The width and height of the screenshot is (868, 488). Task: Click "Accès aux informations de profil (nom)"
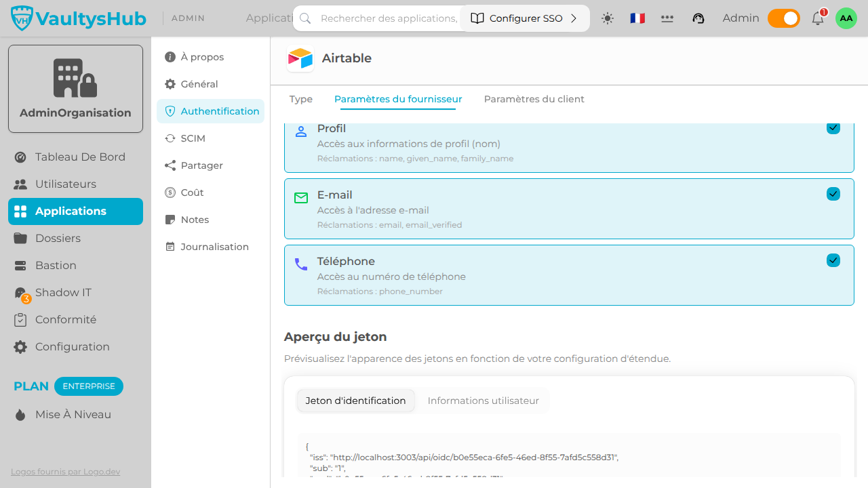[x=409, y=144]
